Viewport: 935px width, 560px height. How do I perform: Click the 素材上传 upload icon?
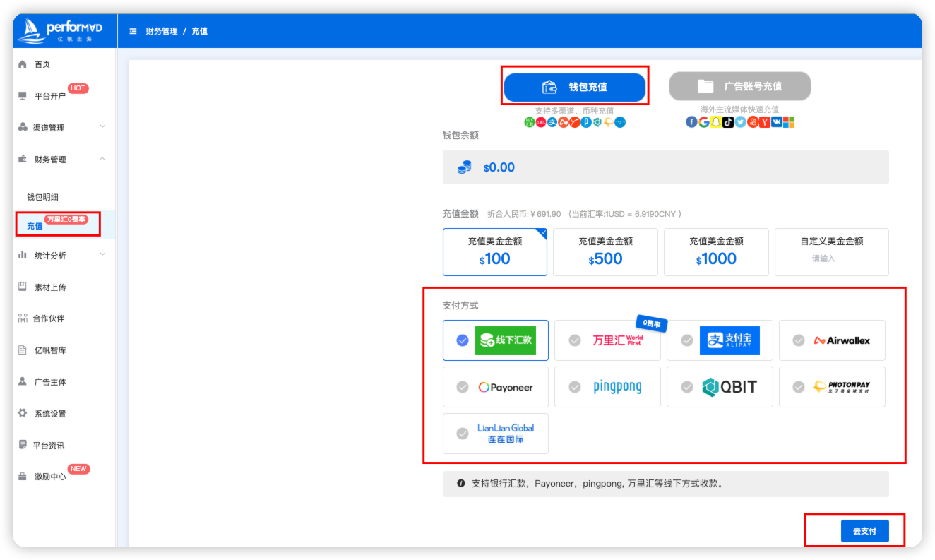[23, 287]
